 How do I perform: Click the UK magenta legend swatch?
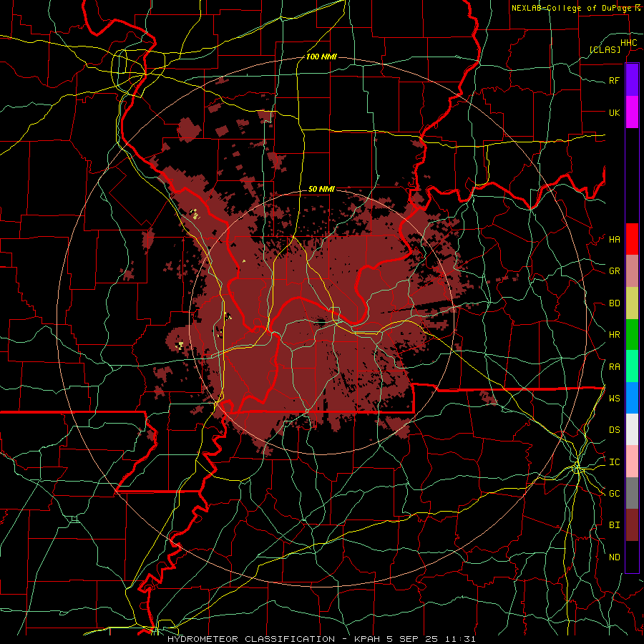click(632, 112)
